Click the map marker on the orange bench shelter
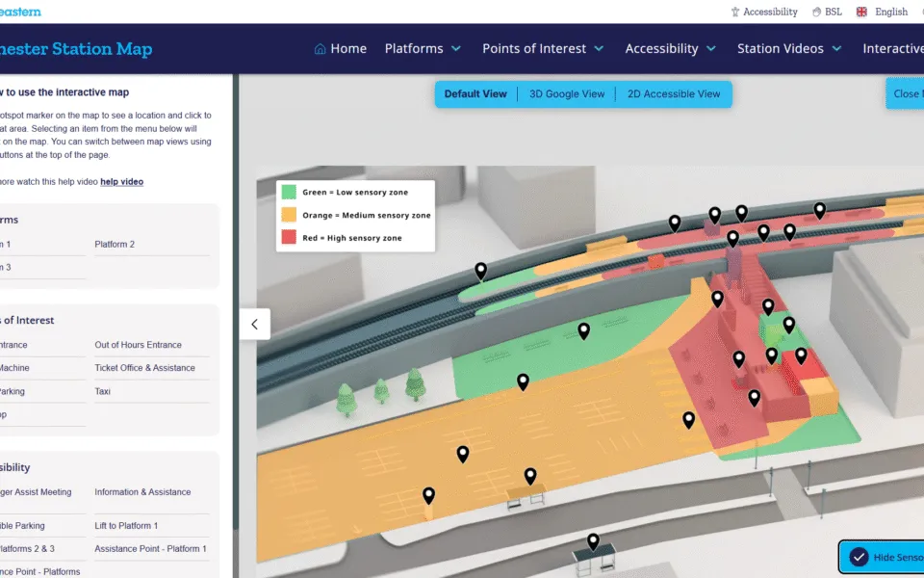The width and height of the screenshot is (924, 578). pyautogui.click(x=530, y=476)
